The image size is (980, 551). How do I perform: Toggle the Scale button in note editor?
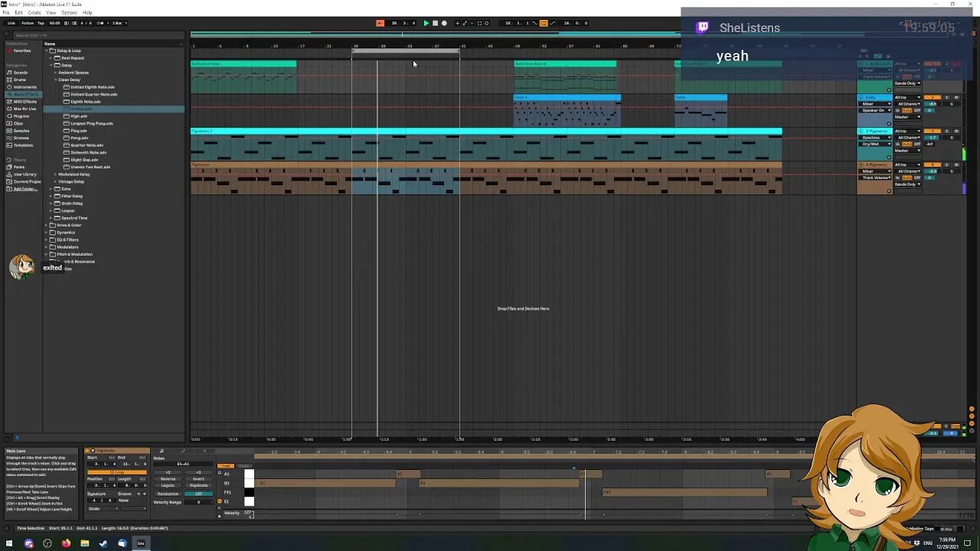point(243,466)
